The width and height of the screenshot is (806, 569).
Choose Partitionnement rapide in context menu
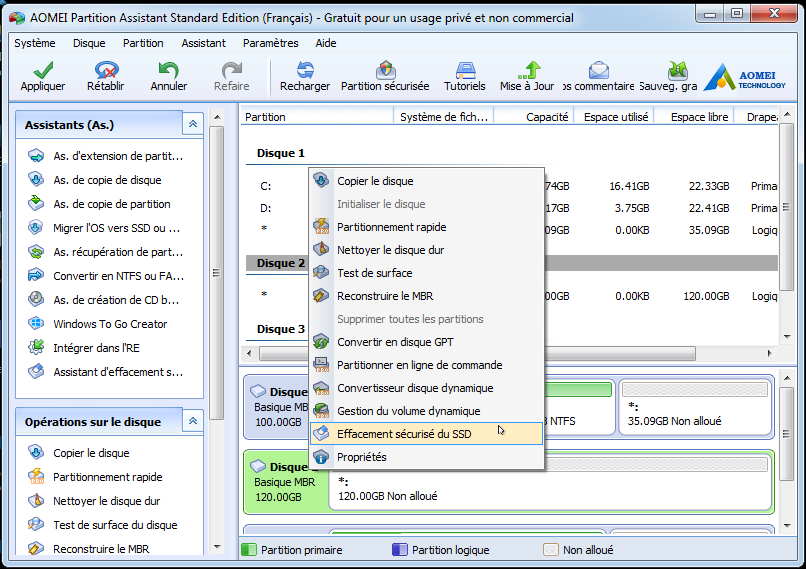point(427,227)
